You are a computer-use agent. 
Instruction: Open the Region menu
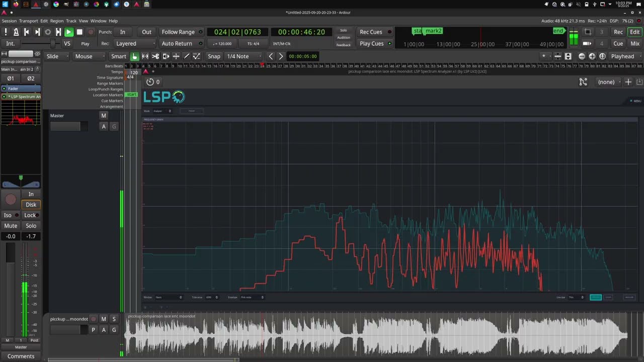57,21
